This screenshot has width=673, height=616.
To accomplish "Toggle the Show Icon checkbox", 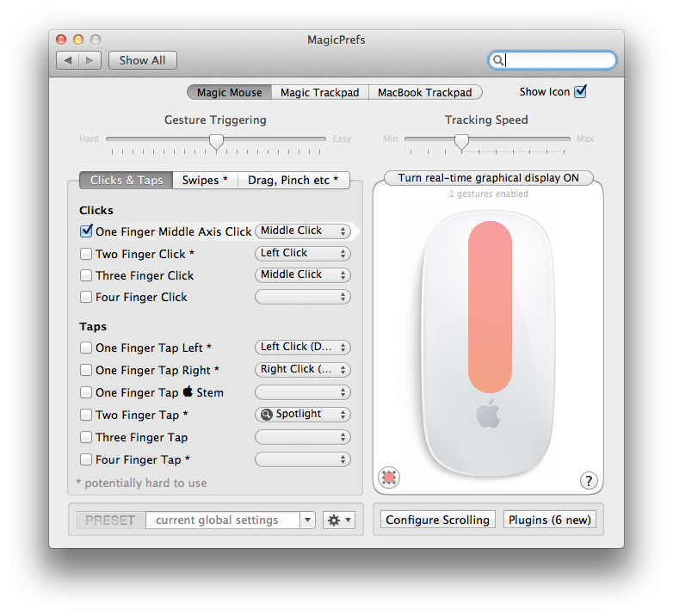I will coord(580,92).
